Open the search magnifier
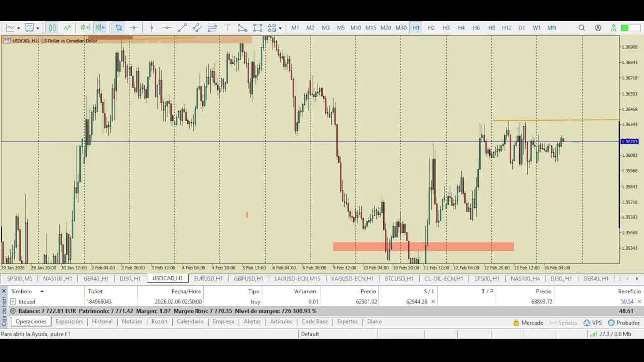The image size is (644, 362). [582, 28]
